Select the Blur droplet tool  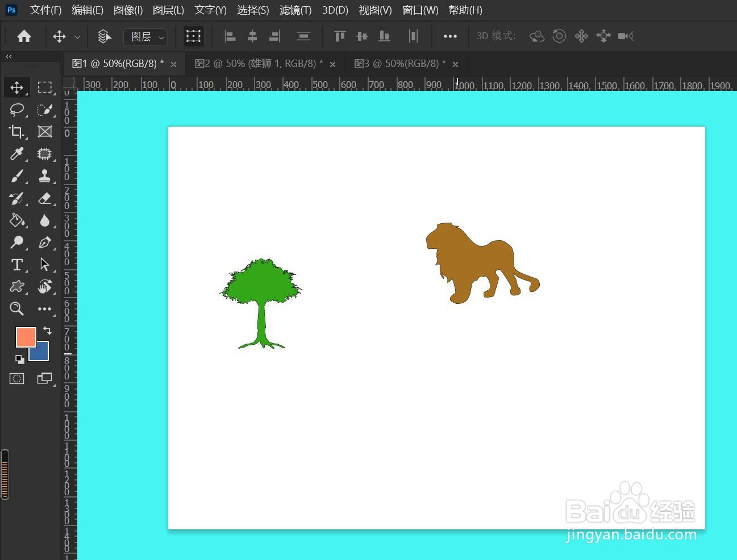(x=45, y=220)
